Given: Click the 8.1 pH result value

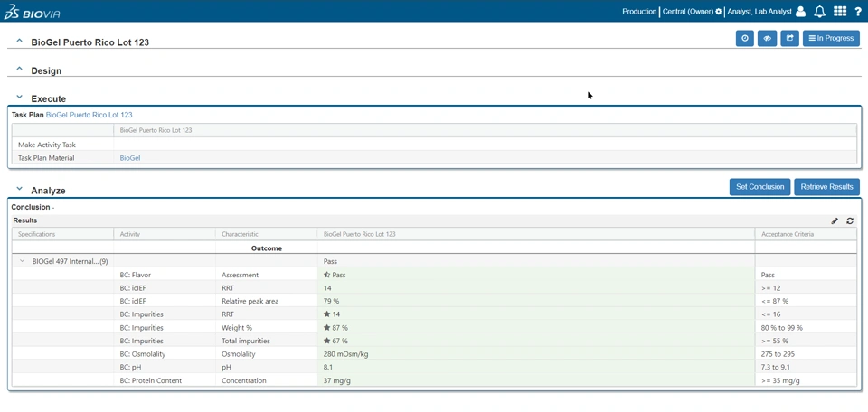Looking at the screenshot, I should click(328, 367).
